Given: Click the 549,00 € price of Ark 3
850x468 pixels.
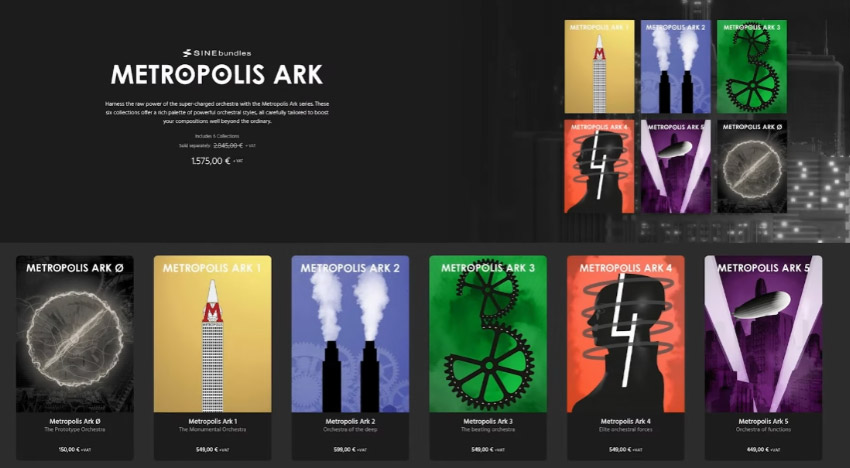Looking at the screenshot, I should (x=482, y=450).
